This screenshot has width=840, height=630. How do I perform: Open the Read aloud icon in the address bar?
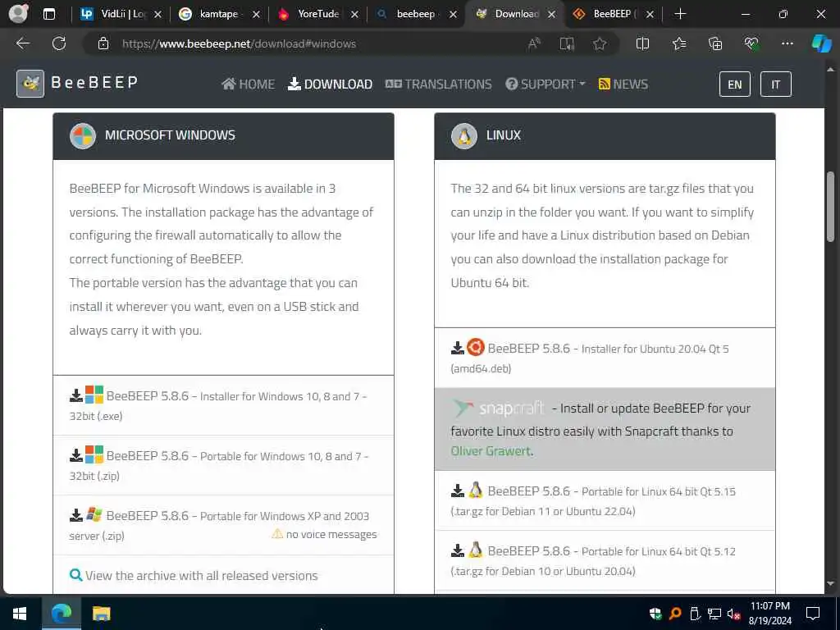[534, 43]
